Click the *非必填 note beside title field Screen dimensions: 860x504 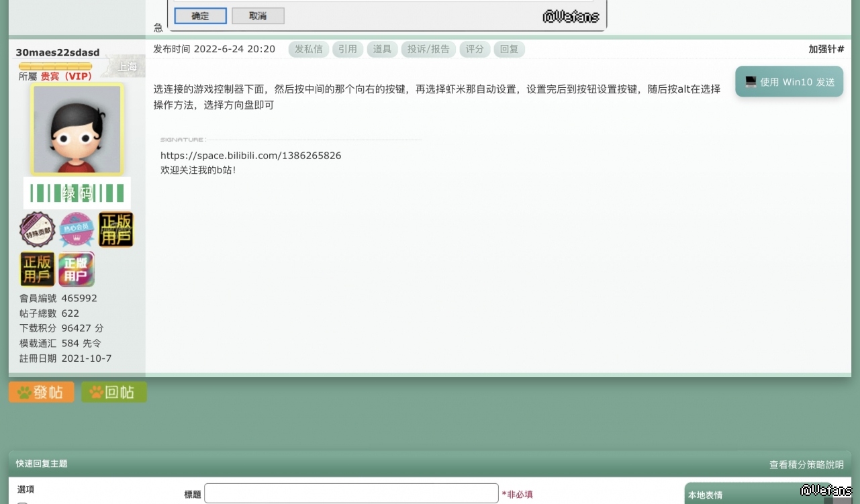pyautogui.click(x=518, y=495)
